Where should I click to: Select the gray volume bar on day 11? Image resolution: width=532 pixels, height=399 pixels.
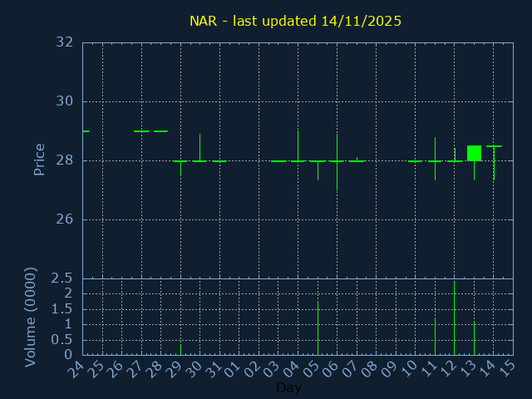pyautogui.click(x=435, y=336)
